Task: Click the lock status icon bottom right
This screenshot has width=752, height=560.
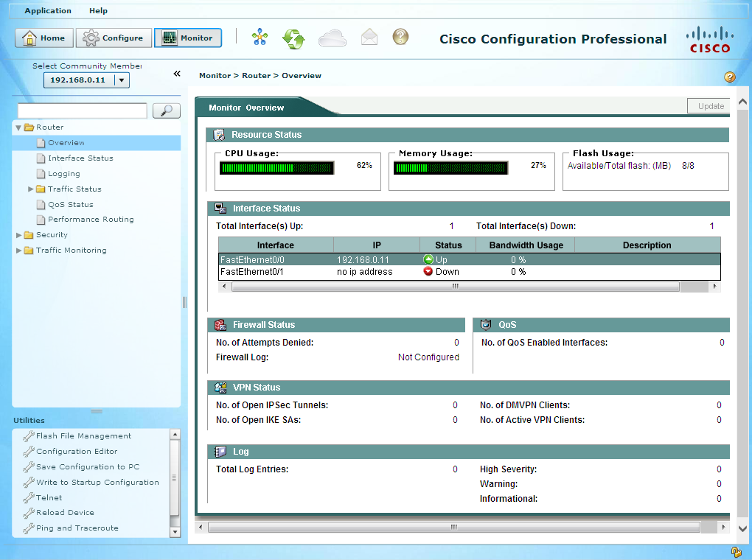Action: 737,553
